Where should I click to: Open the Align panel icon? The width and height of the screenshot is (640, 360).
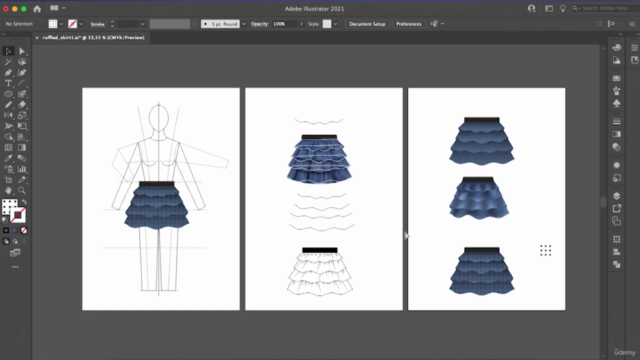[x=617, y=252]
